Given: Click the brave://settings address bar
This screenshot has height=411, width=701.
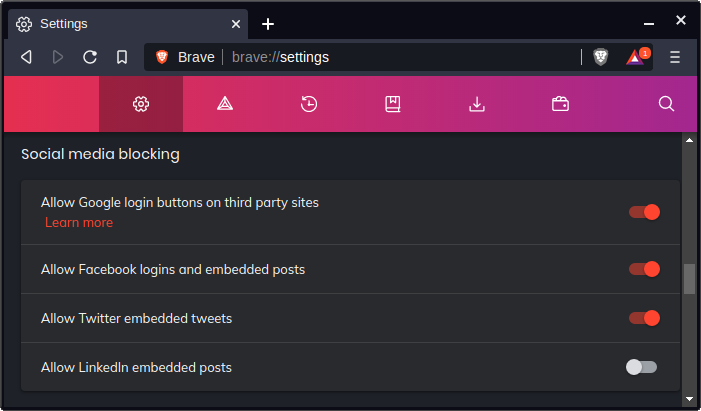Looking at the screenshot, I should [x=400, y=57].
